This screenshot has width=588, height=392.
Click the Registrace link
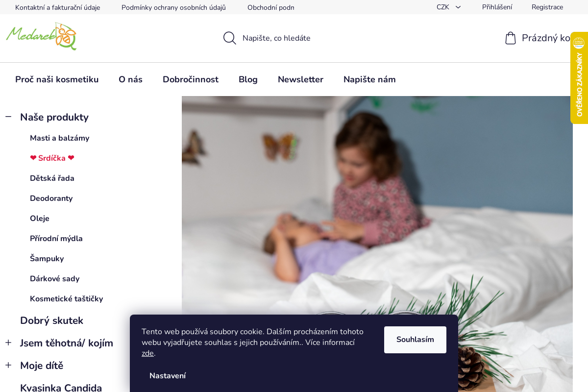click(x=547, y=7)
